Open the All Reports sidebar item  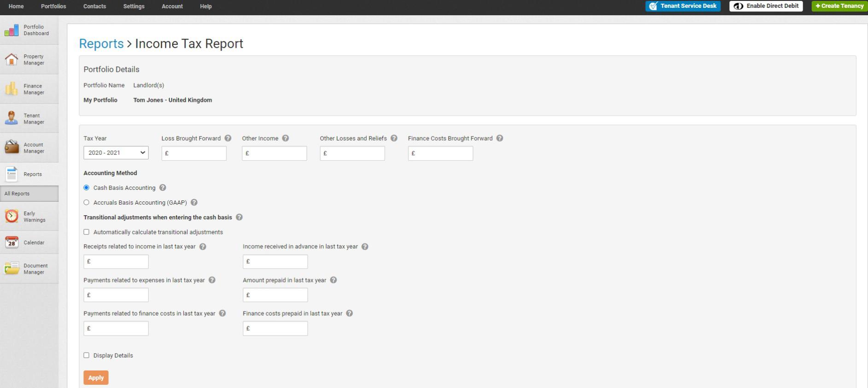29,194
